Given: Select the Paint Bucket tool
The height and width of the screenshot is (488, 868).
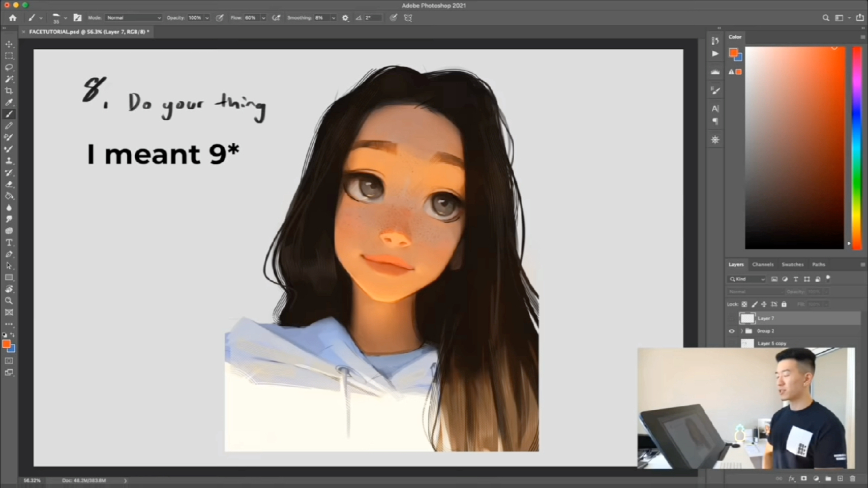Looking at the screenshot, I should (x=9, y=196).
